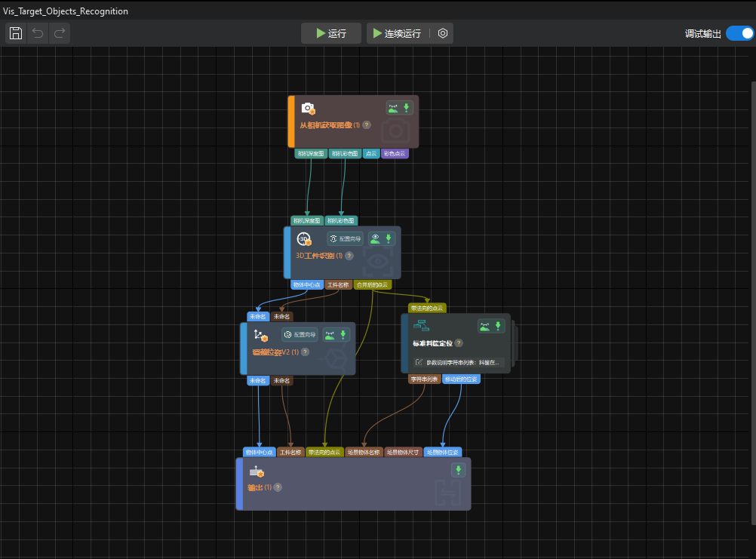Click the 连续运行 button
The image size is (756, 559).
pyautogui.click(x=397, y=33)
